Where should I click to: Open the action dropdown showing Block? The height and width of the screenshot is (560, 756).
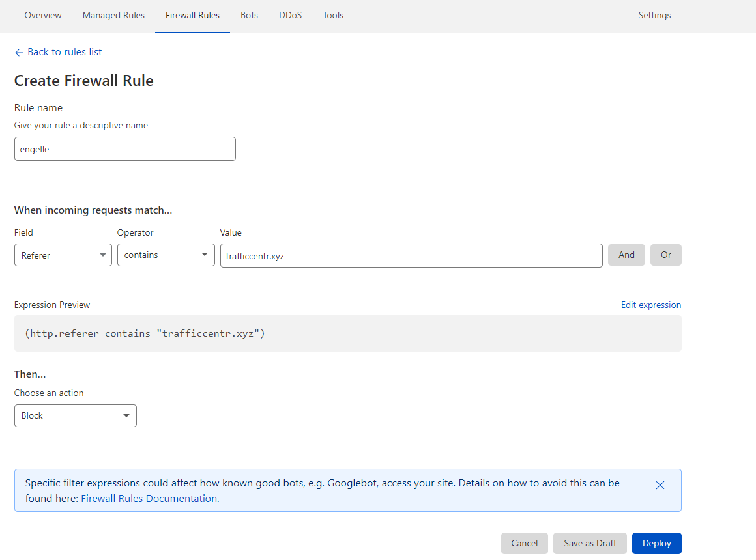click(x=76, y=416)
